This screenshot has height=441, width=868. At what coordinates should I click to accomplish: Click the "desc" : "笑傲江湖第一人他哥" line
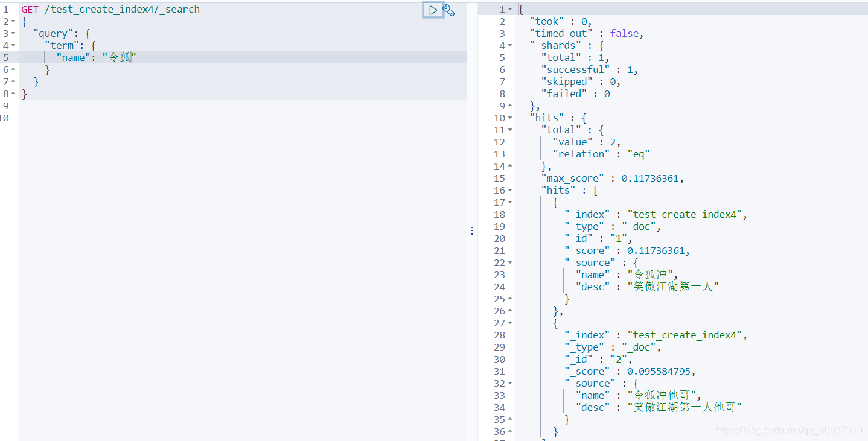pos(659,408)
